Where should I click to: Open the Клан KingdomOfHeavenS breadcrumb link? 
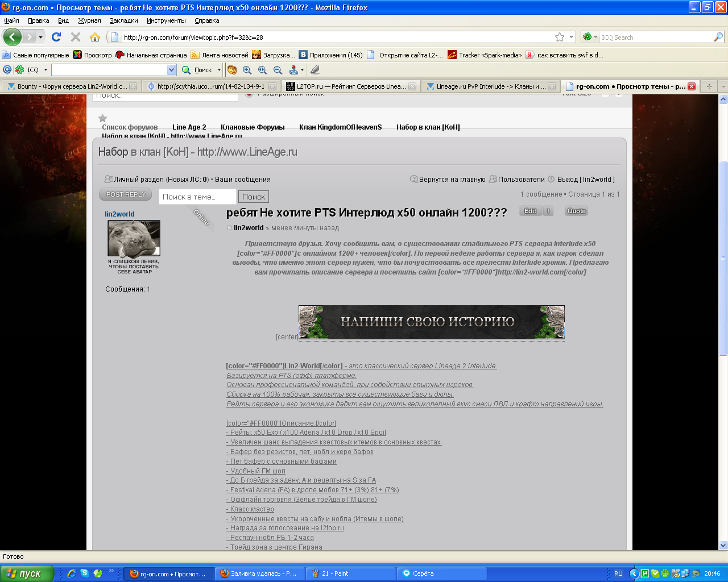point(340,127)
